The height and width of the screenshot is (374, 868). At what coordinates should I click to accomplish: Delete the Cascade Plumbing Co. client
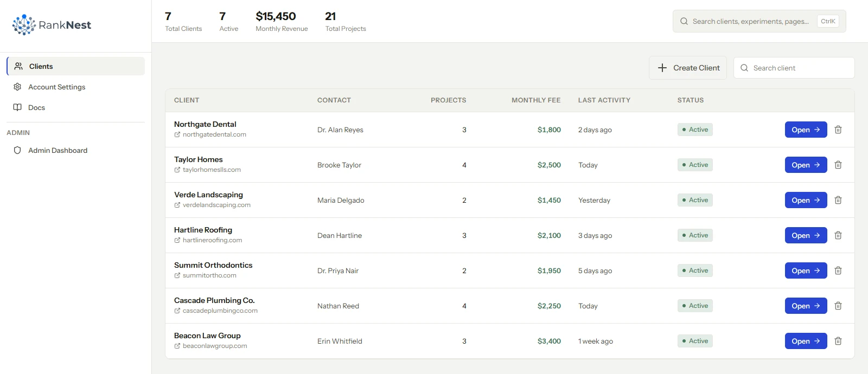pyautogui.click(x=838, y=306)
